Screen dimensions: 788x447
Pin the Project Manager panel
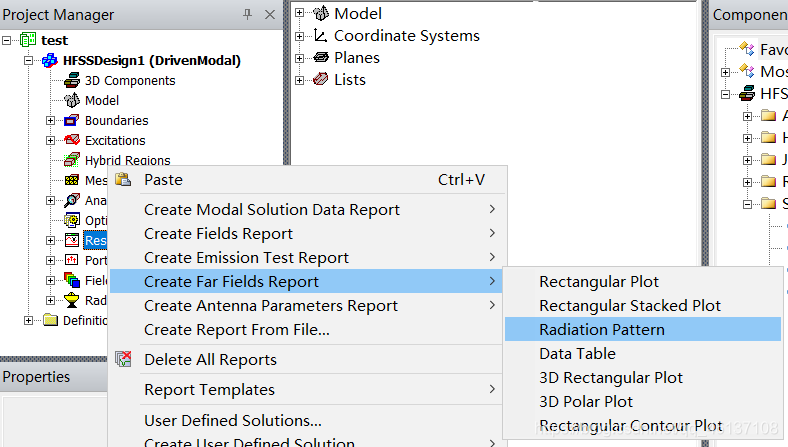(247, 15)
